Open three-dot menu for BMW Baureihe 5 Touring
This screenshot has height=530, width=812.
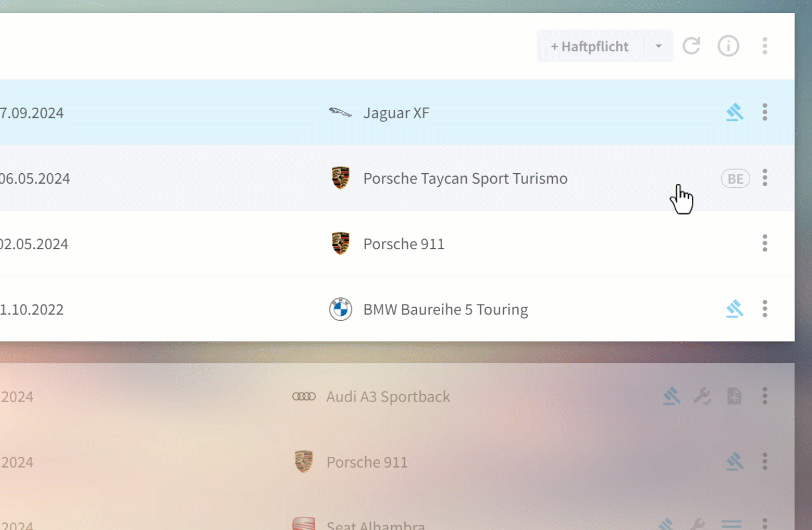point(765,309)
